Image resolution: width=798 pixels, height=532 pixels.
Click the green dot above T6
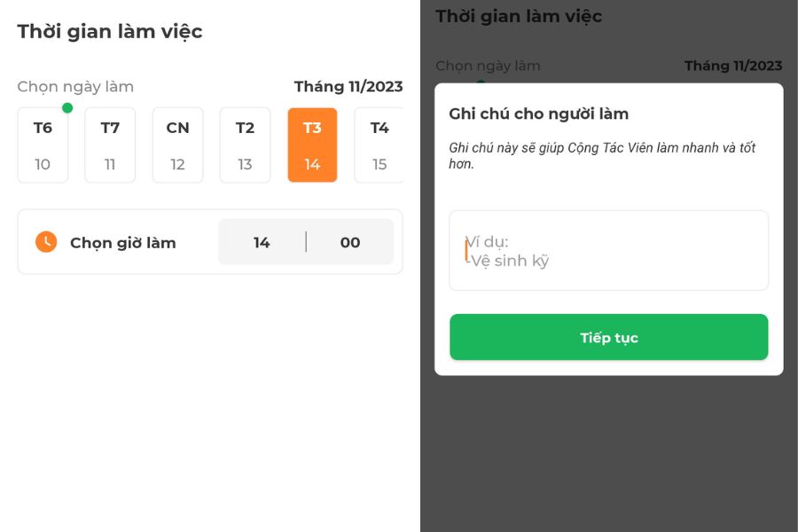click(x=67, y=108)
